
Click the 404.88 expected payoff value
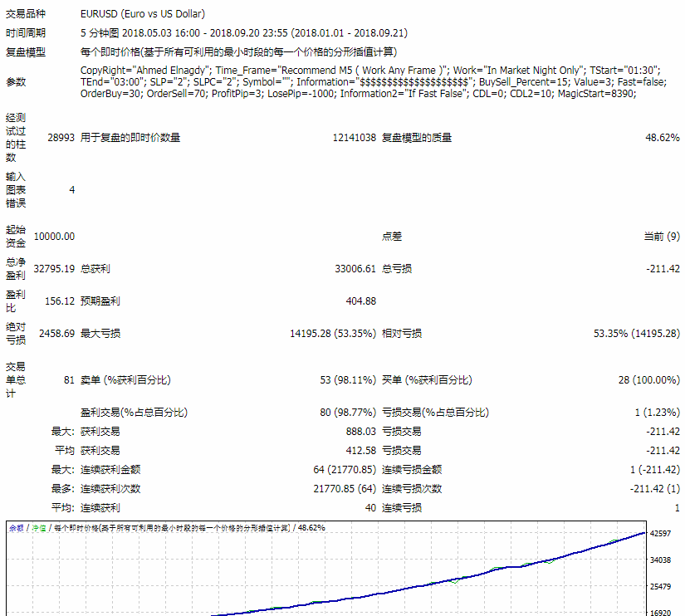click(360, 301)
